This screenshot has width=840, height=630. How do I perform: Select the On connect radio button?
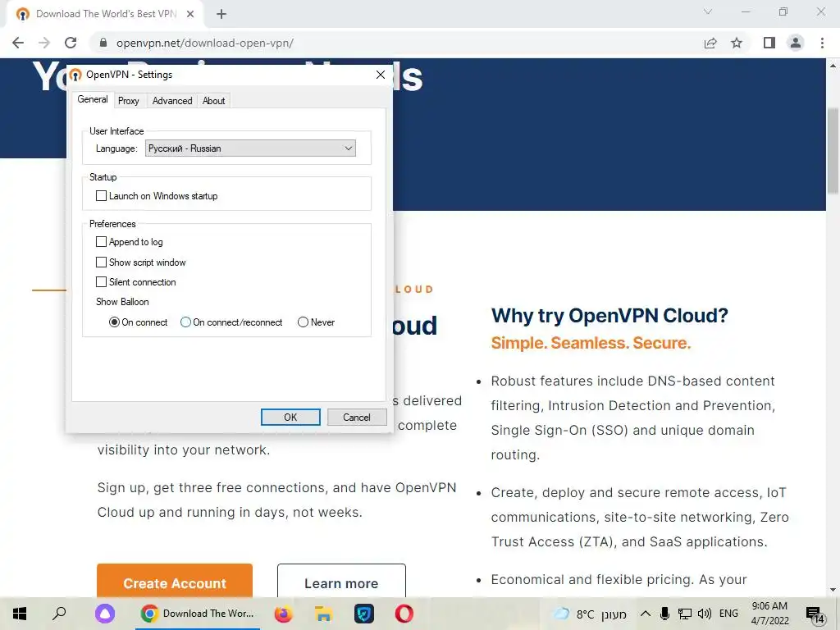coord(114,322)
